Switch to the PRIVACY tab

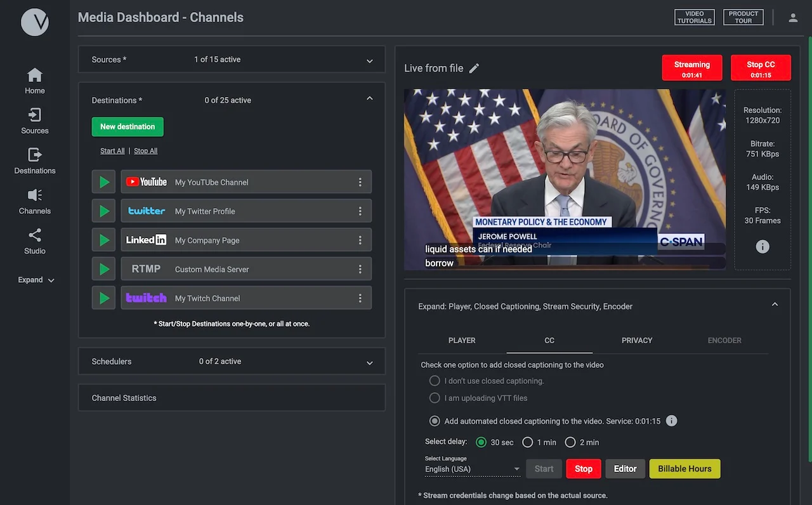pyautogui.click(x=637, y=341)
